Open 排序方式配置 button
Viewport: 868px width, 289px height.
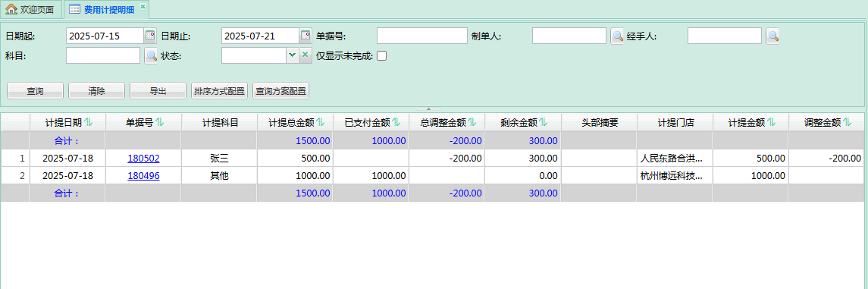pos(219,91)
